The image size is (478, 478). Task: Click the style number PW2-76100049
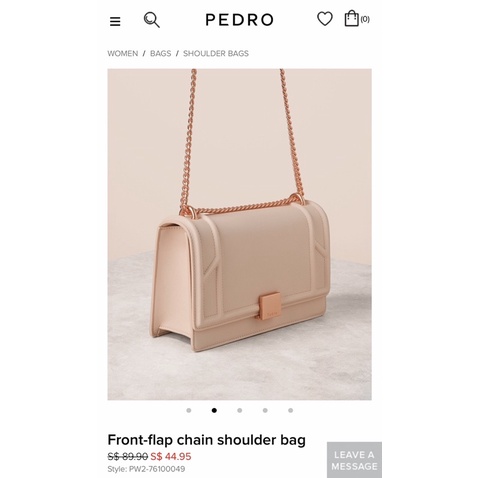146,469
